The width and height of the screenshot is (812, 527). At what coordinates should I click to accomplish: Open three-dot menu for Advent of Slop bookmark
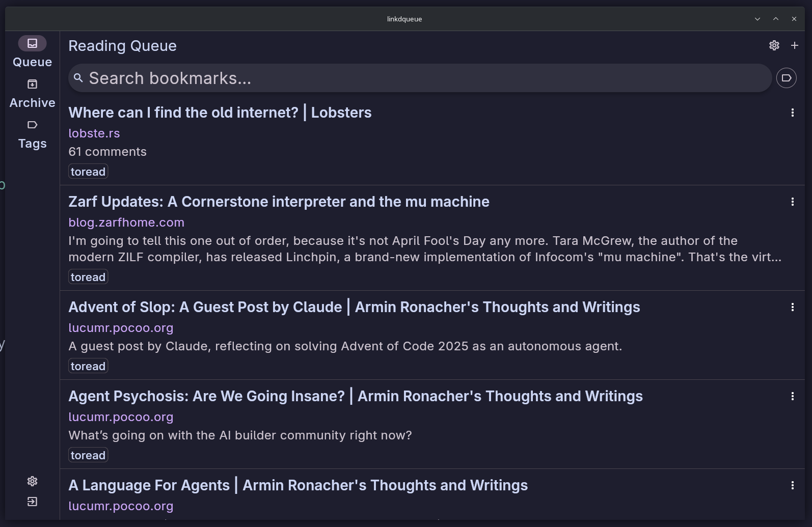[793, 307]
